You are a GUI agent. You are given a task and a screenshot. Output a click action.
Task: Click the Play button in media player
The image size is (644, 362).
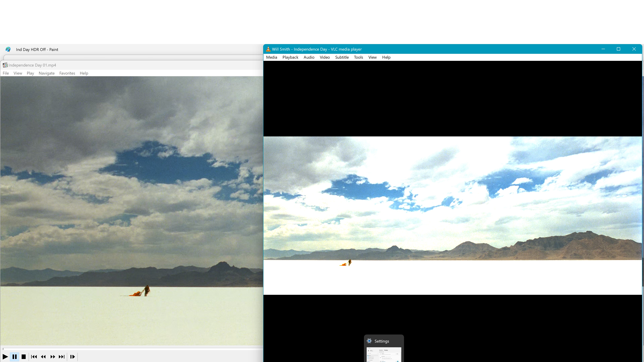tap(5, 356)
